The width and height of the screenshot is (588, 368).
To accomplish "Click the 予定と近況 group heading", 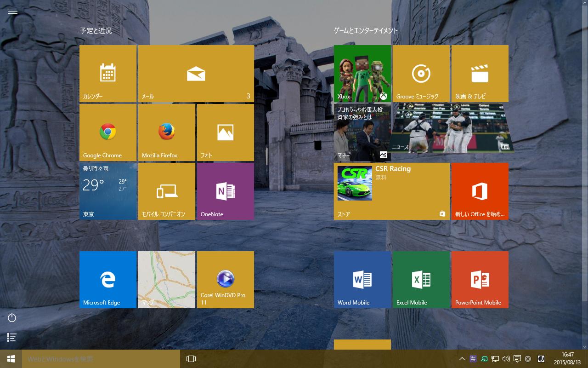I will click(96, 31).
